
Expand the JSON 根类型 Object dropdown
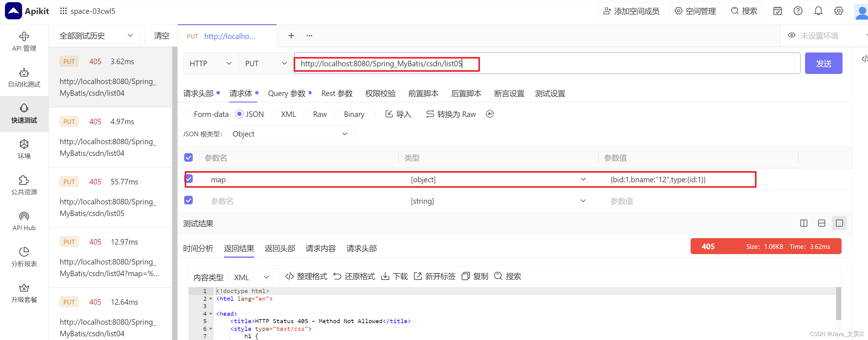(x=290, y=133)
